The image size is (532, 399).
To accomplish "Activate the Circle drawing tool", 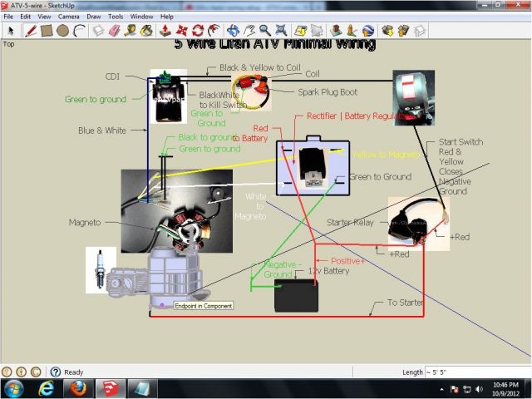I will coord(63,31).
